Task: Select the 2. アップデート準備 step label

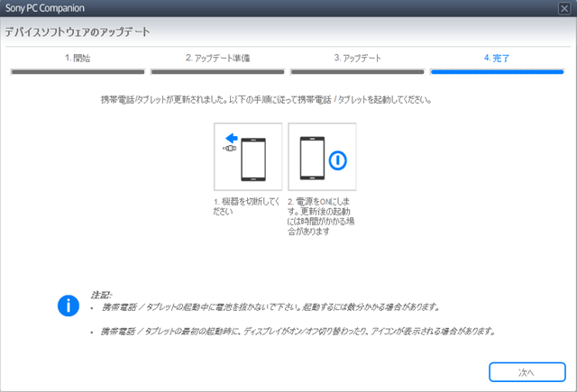Action: click(x=217, y=58)
